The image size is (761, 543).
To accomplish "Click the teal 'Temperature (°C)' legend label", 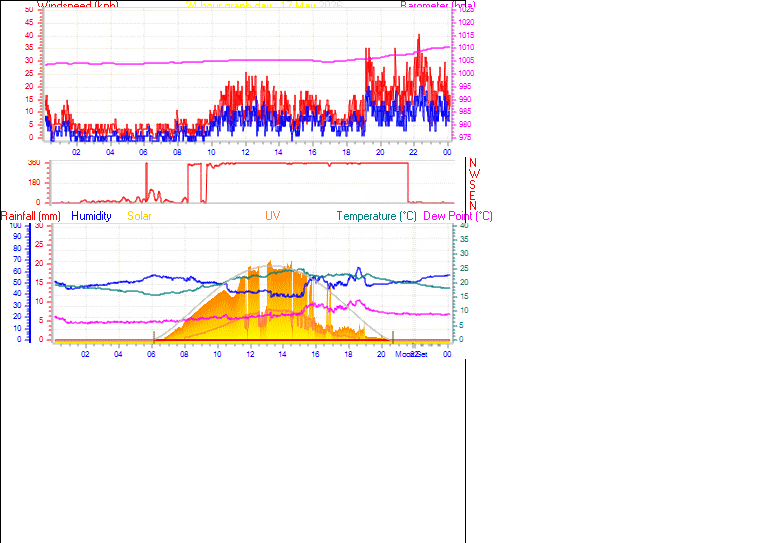I will [377, 216].
